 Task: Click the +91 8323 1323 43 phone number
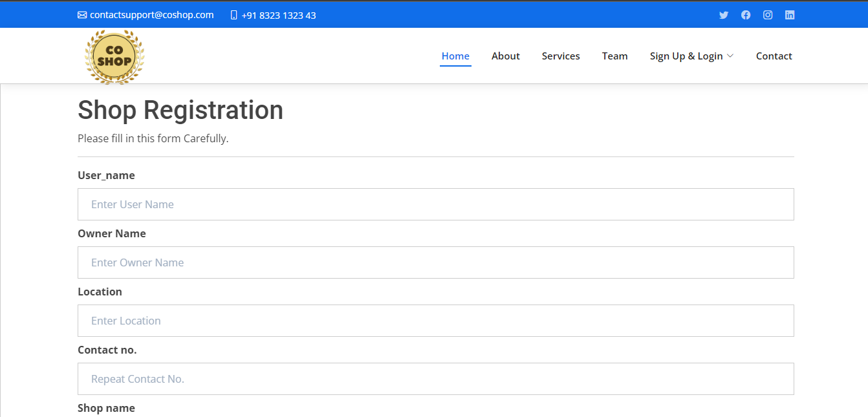[x=279, y=15]
